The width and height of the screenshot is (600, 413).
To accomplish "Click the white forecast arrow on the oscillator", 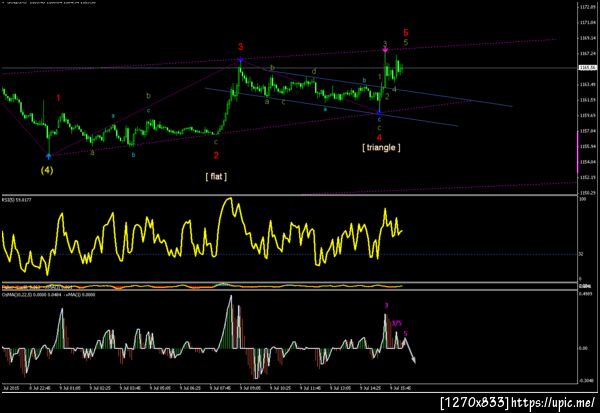I will [410, 351].
